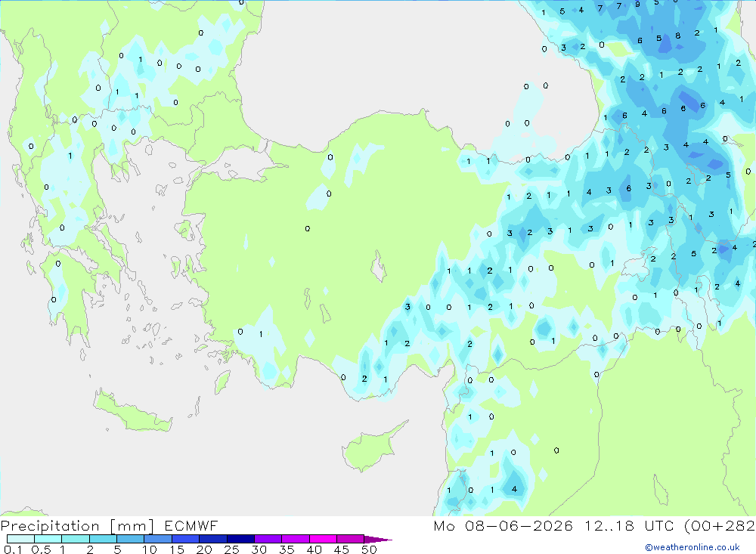Pick the legend swatch between 5 and 10
This screenshot has width=756, height=554.
click(x=130, y=539)
